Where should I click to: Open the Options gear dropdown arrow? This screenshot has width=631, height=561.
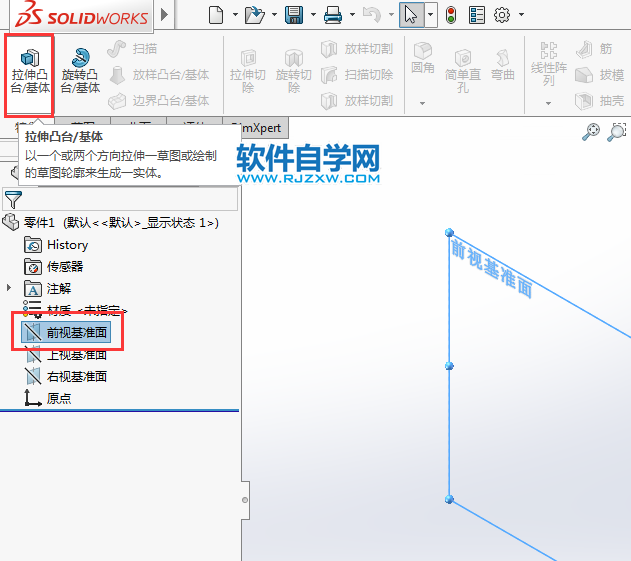pyautogui.click(x=521, y=15)
